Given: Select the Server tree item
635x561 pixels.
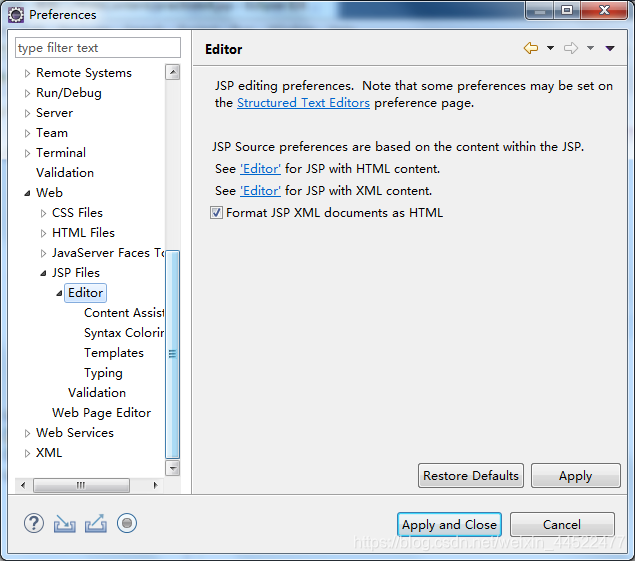Looking at the screenshot, I should click(x=54, y=113).
